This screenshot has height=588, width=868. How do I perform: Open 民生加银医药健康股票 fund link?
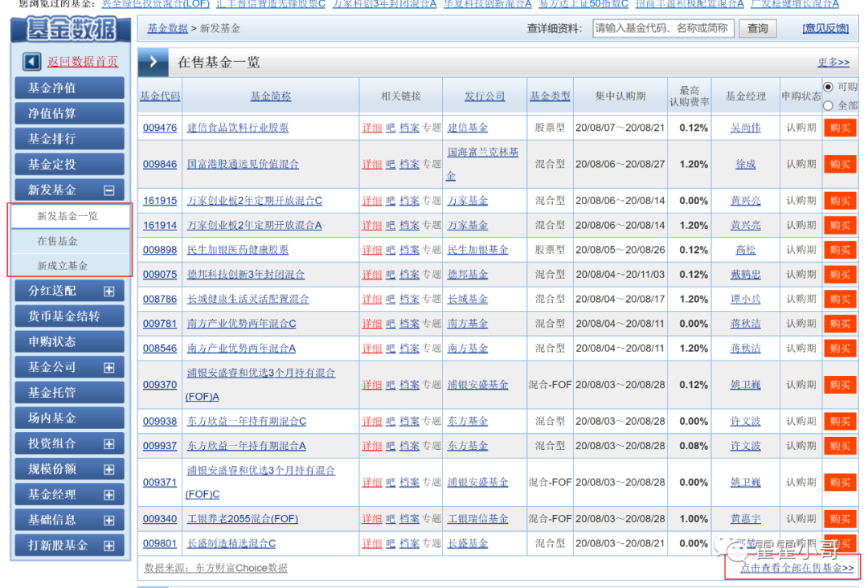[238, 250]
